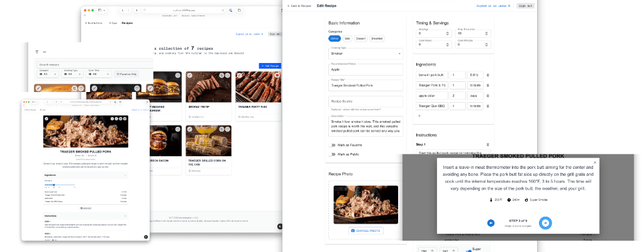Click the Search recipes input field
Image resolution: width=644 pixels, height=252 pixels.
click(x=94, y=65)
